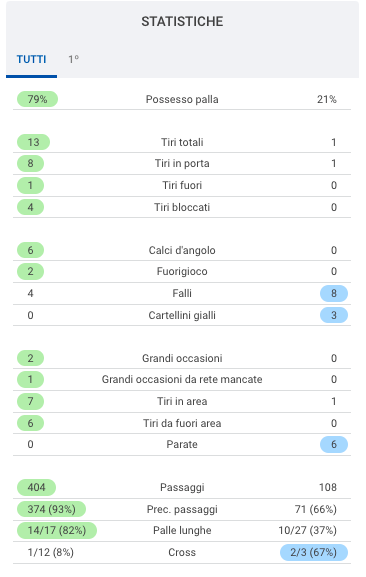The width and height of the screenshot is (366, 577).
Task: Select the 79% possession badge
Action: point(38,99)
